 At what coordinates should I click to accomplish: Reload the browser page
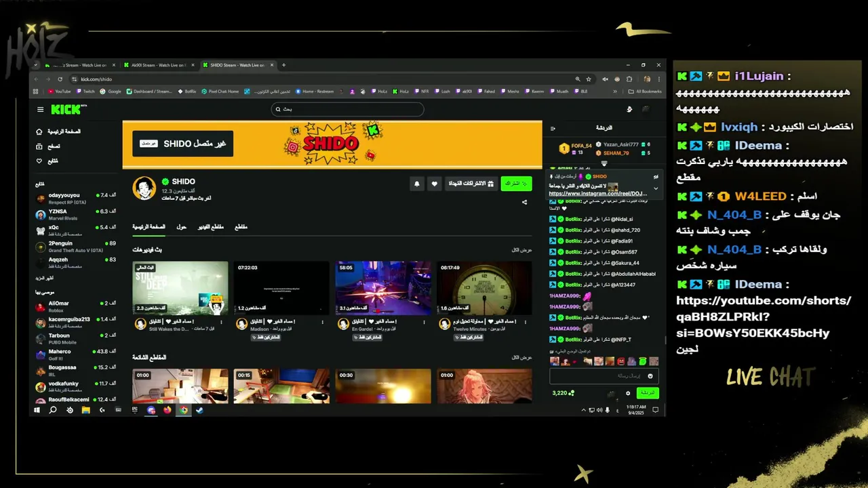60,79
